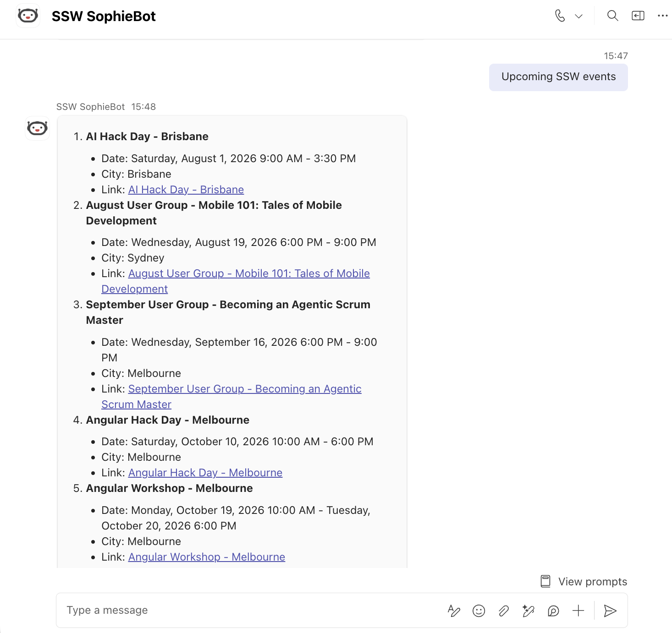Open the Angular Workshop - Melbourne link
The height and width of the screenshot is (633, 672).
click(207, 557)
